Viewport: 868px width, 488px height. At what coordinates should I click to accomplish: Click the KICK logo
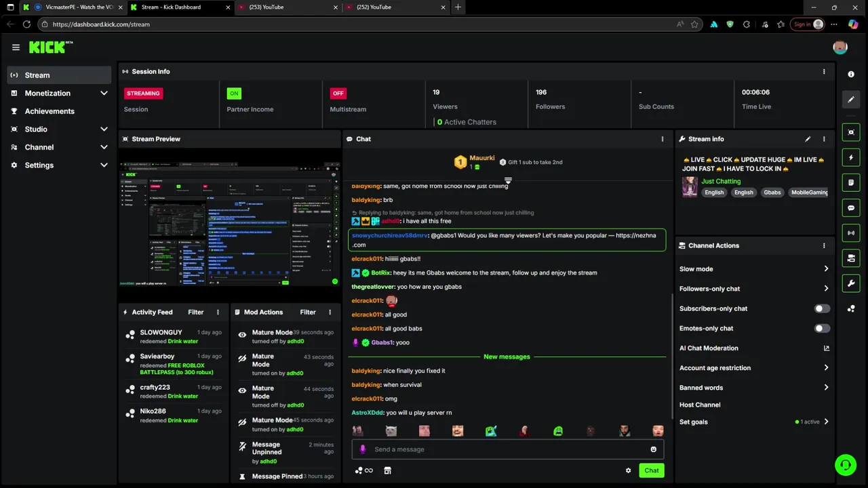[x=50, y=47]
